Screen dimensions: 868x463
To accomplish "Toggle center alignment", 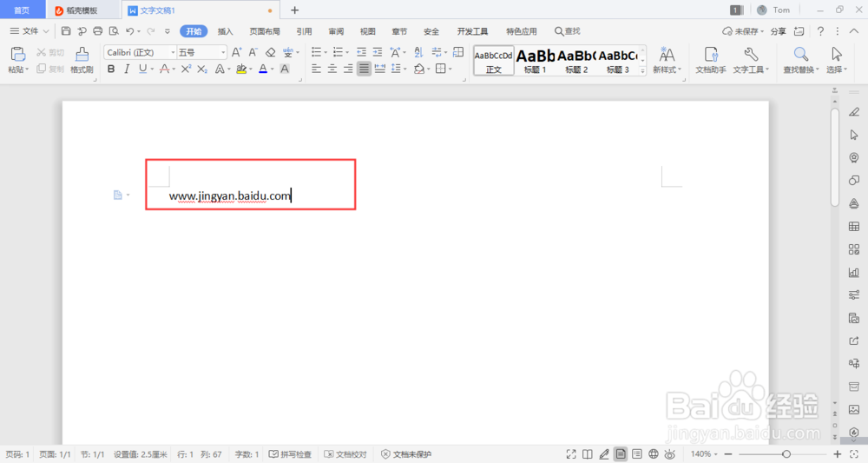I will point(332,69).
